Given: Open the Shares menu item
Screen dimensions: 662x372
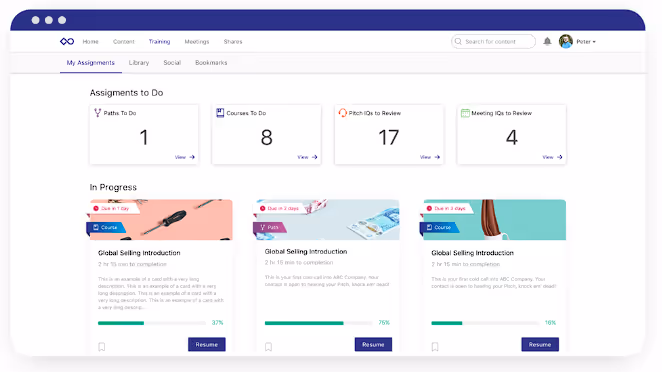Looking at the screenshot, I should tap(233, 42).
